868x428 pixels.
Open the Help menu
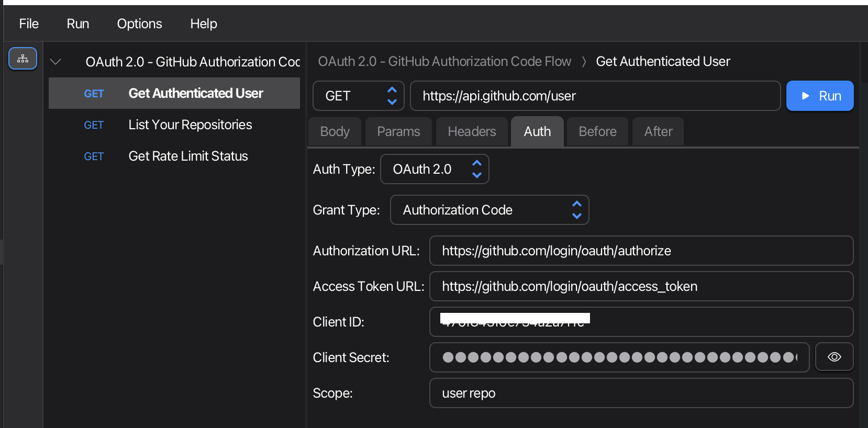click(x=204, y=24)
